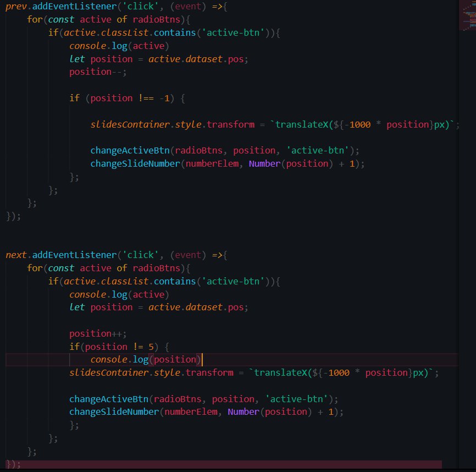Click the code minimap in the corner
The image size is (476, 472).
coord(468,15)
